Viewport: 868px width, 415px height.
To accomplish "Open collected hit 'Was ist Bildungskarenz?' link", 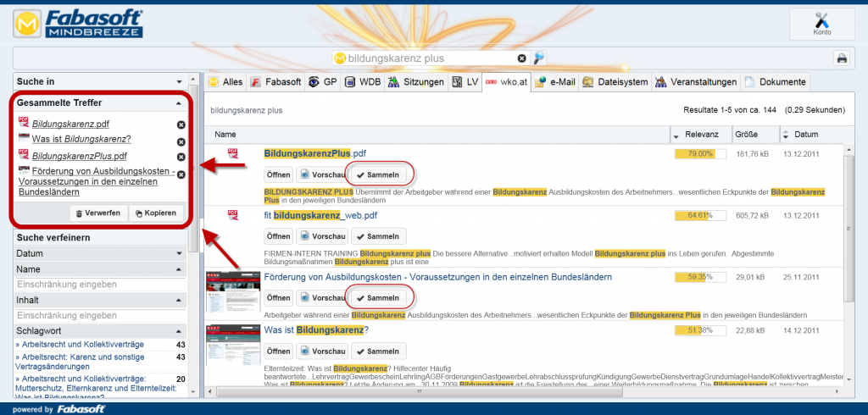I will point(81,139).
